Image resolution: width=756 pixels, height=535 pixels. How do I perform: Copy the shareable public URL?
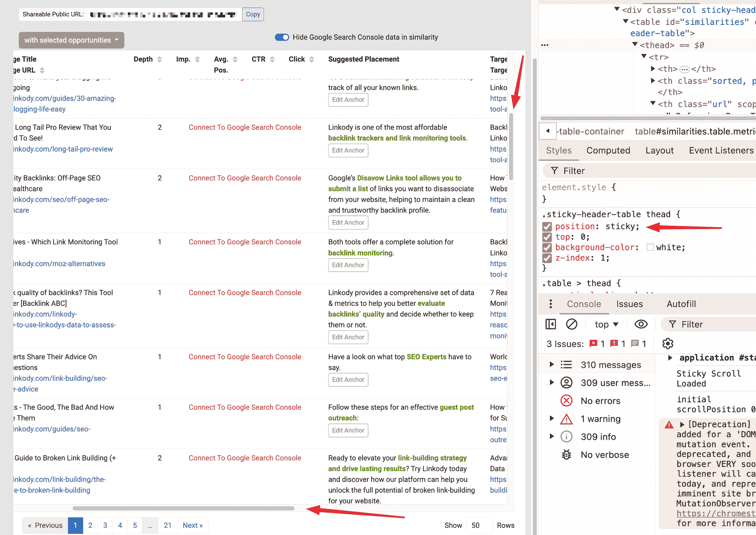253,14
